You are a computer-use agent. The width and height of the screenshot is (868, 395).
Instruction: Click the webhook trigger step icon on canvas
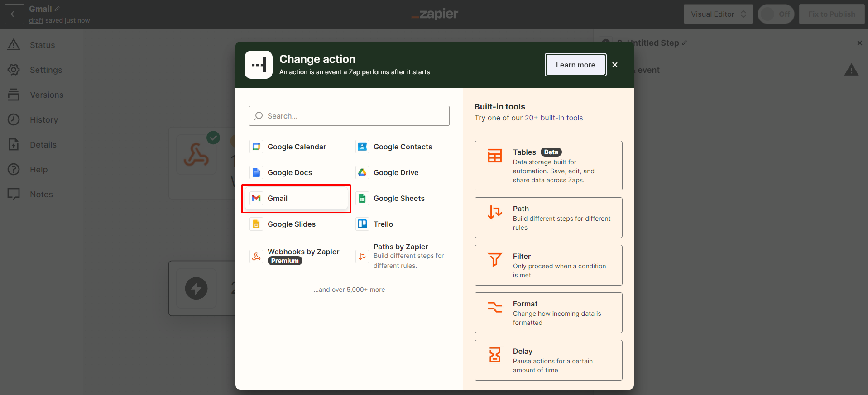pyautogui.click(x=196, y=155)
